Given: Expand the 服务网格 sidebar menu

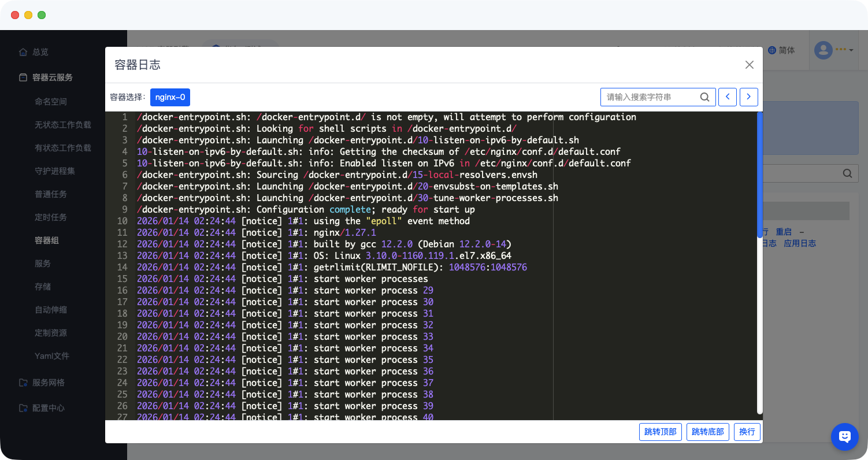Looking at the screenshot, I should coord(49,383).
